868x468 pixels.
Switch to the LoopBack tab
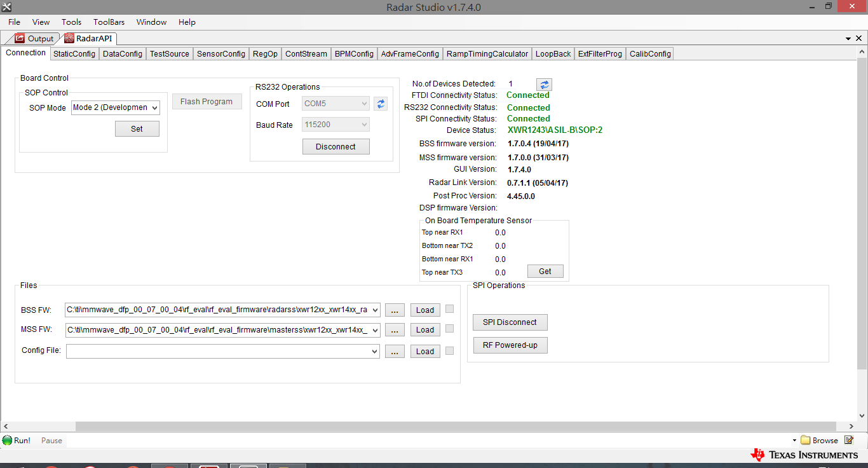pos(553,54)
